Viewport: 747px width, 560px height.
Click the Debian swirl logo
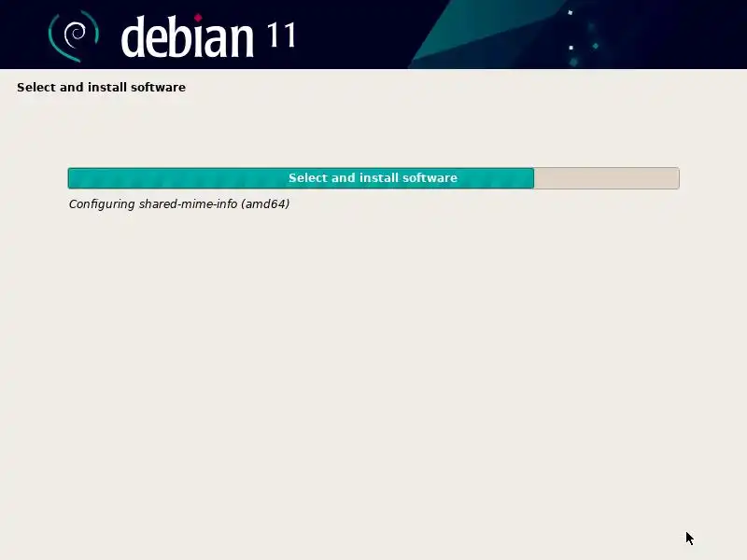click(x=74, y=35)
